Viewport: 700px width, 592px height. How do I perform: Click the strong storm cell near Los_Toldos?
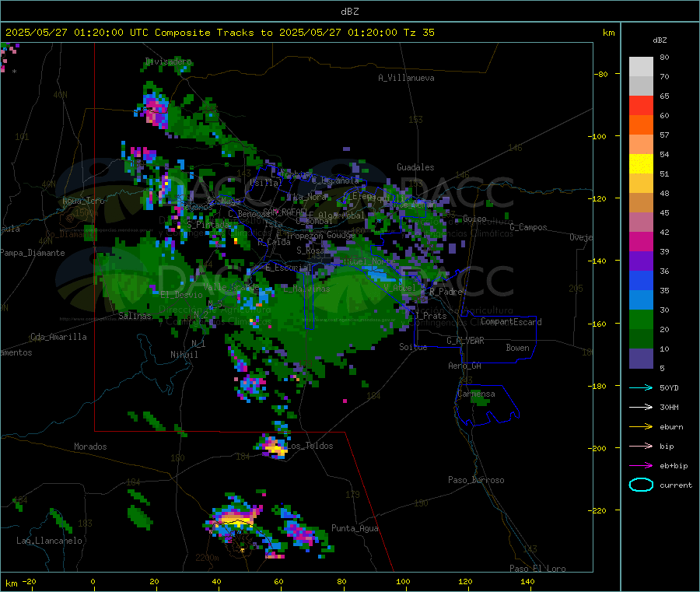(273, 447)
